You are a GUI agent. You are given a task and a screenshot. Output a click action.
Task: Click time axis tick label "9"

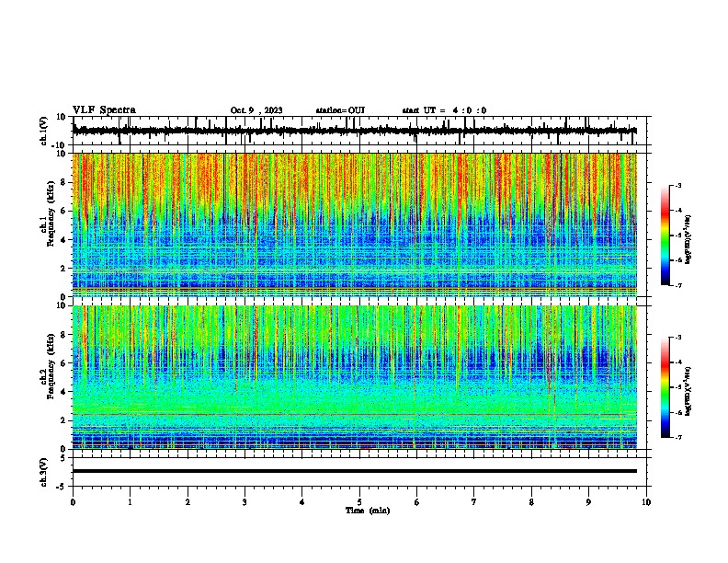pos(588,502)
